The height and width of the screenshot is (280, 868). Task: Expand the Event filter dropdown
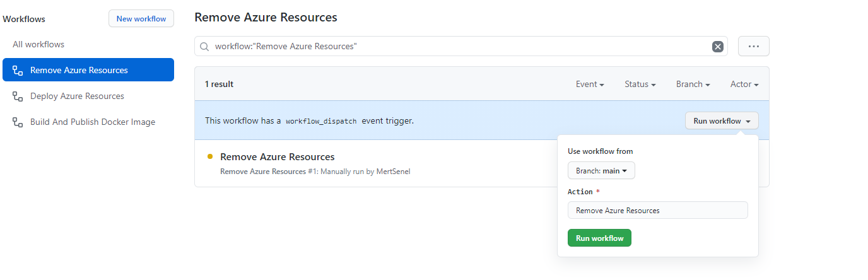[590, 84]
